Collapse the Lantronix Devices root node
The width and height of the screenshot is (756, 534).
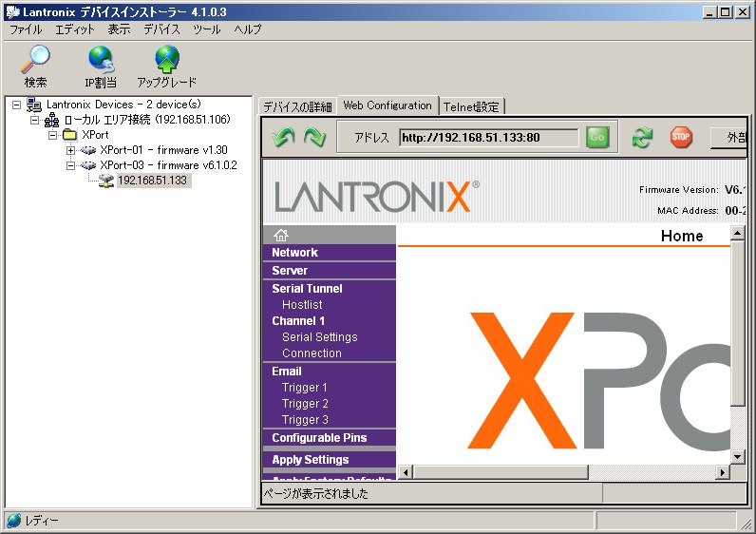click(16, 105)
